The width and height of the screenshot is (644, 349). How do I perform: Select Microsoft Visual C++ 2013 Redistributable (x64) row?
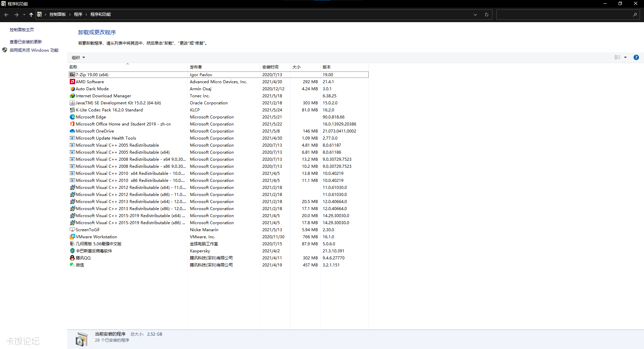pos(219,202)
